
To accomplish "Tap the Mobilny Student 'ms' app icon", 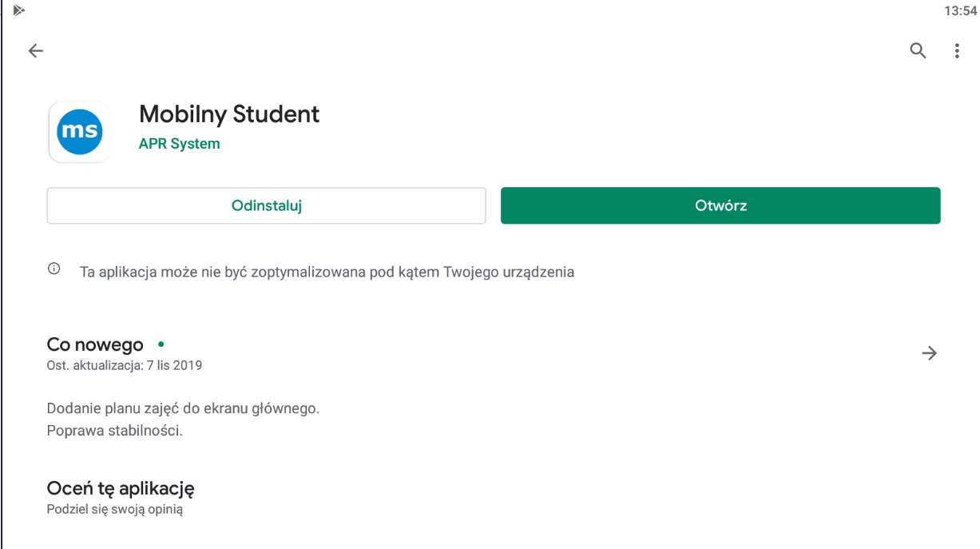I will click(x=79, y=132).
